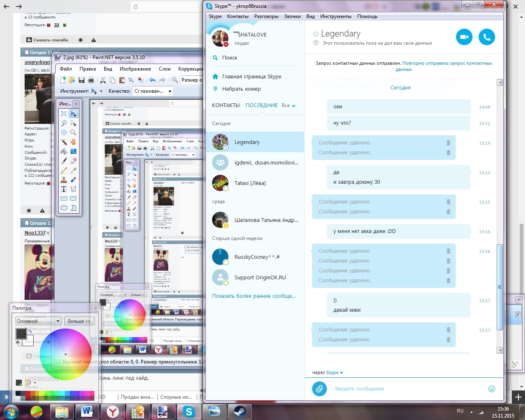Click the Skype message input field
Image resolution: width=525 pixels, height=420 pixels.
(408, 388)
